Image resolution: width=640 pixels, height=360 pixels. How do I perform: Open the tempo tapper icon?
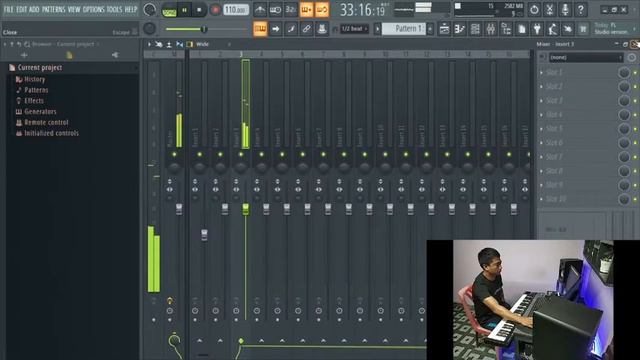tap(553, 29)
